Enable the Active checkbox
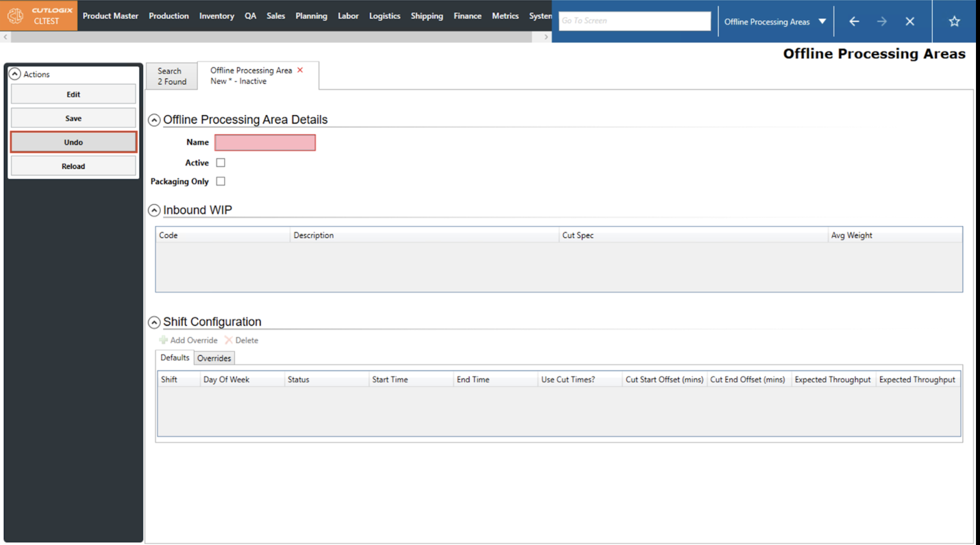 tap(221, 163)
